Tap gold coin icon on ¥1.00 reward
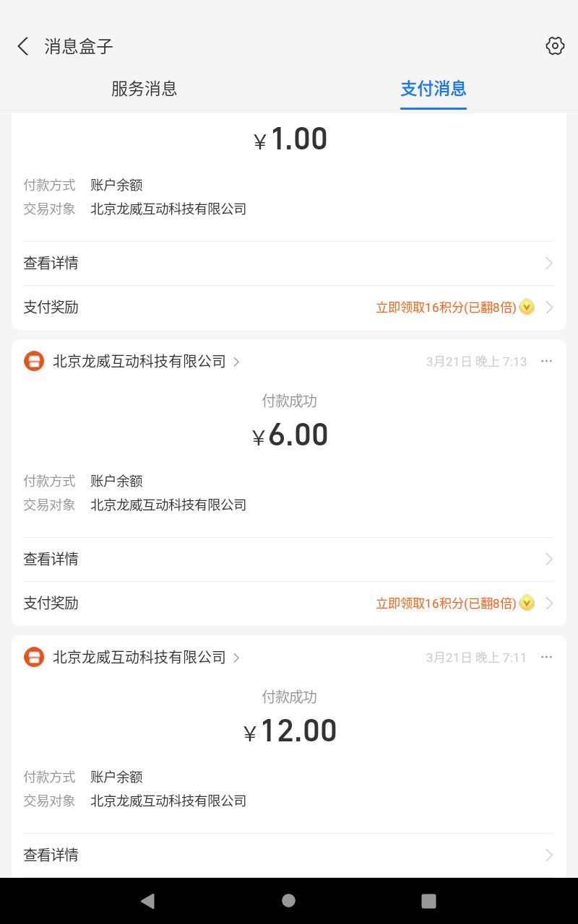 [x=527, y=307]
